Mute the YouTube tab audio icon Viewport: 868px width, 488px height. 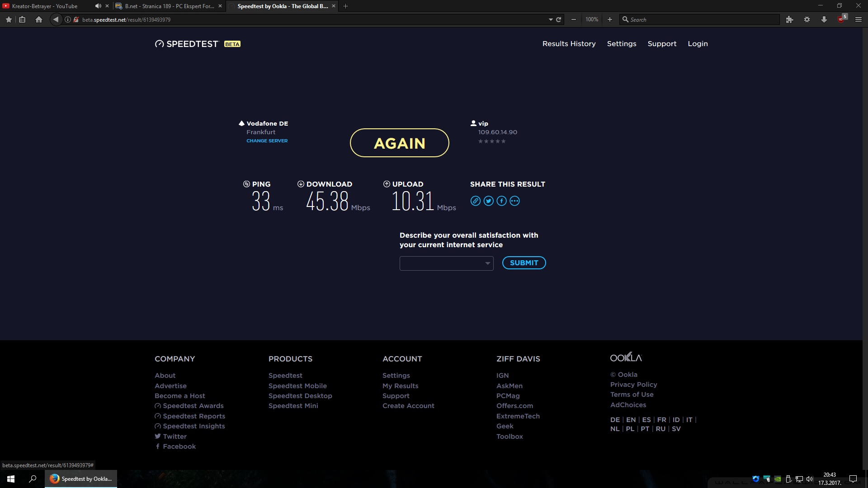tap(98, 6)
